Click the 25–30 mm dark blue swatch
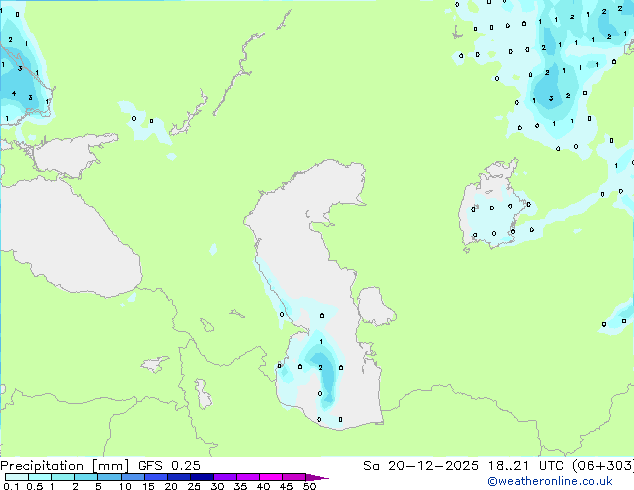Screen dimensions: 634x490 (201, 477)
